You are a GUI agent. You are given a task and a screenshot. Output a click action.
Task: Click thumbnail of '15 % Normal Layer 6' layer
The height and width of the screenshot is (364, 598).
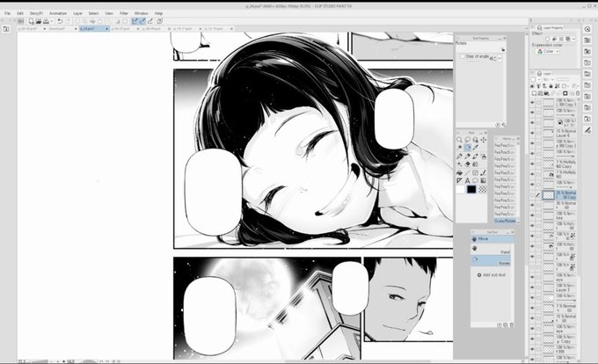point(548,133)
